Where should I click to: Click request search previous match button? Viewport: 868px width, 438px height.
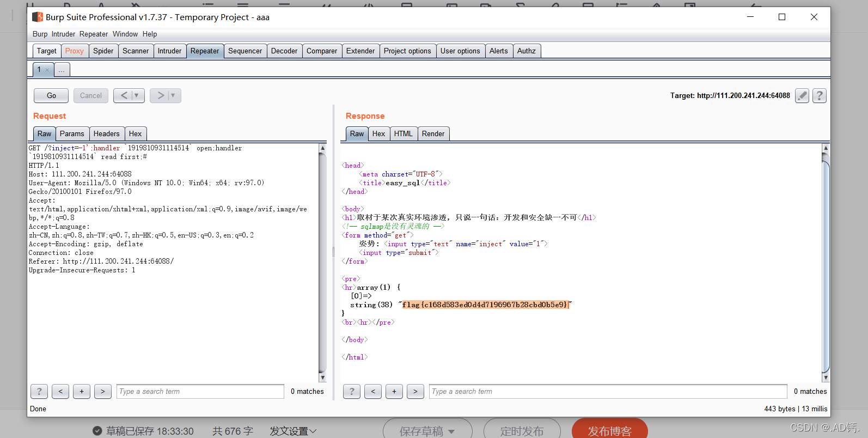[x=60, y=391]
